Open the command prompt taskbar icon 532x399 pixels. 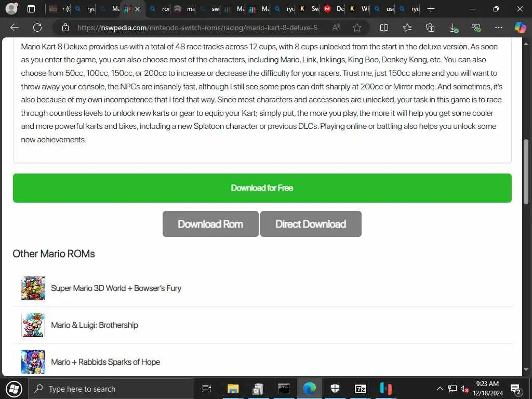click(283, 389)
